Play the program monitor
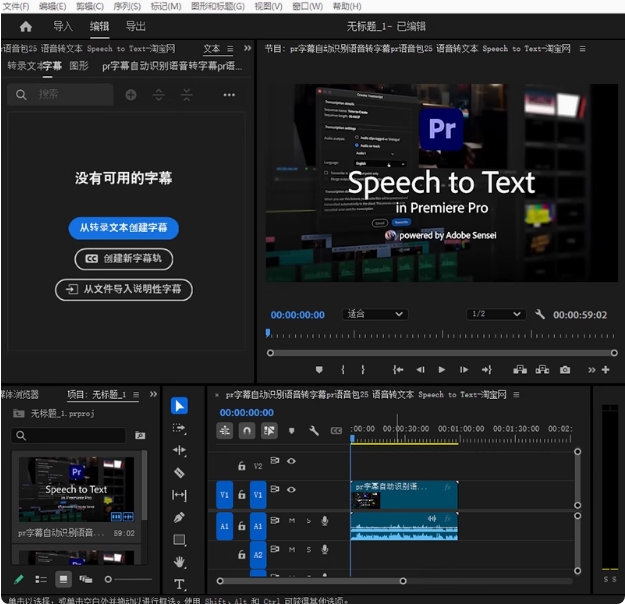The height and width of the screenshot is (604, 625). pos(442,370)
